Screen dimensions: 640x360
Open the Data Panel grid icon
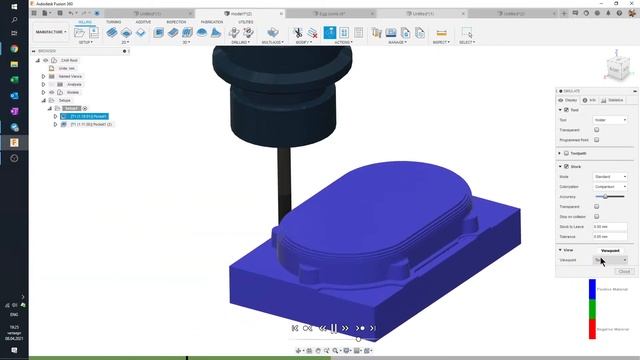click(x=34, y=13)
